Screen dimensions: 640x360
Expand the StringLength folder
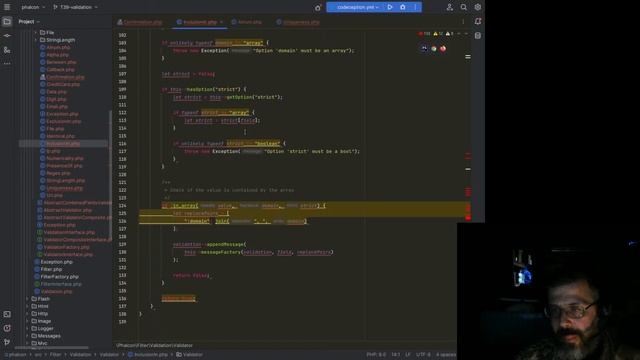(36, 40)
